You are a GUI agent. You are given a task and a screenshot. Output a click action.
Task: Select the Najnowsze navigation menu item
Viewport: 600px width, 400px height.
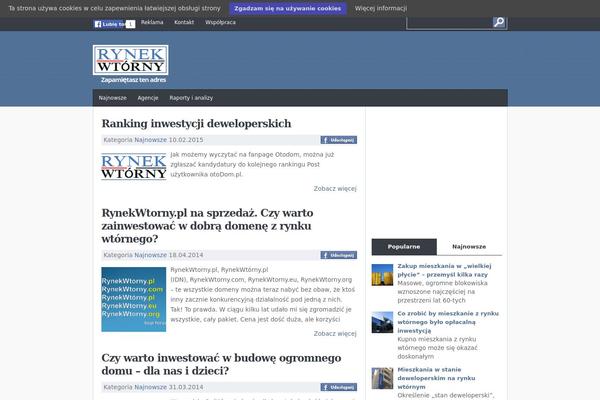click(112, 98)
